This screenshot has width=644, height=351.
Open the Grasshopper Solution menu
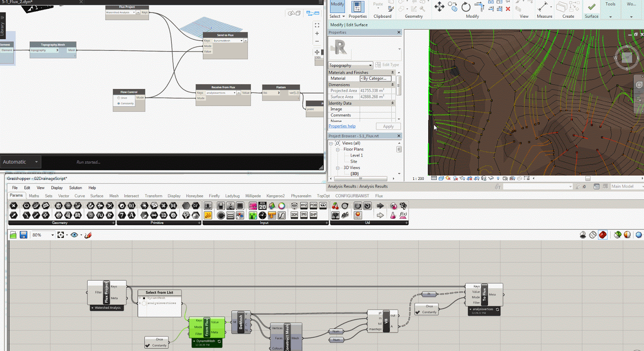tap(75, 188)
